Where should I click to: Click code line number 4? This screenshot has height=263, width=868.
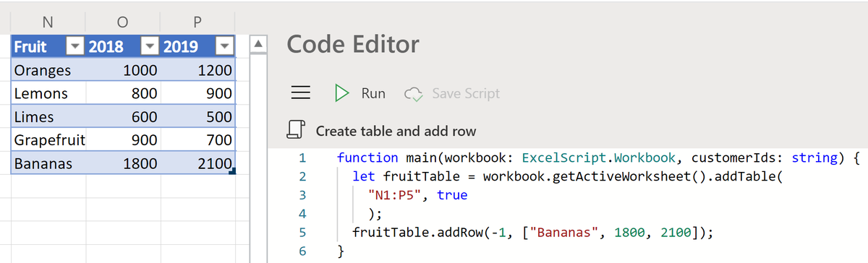302,213
